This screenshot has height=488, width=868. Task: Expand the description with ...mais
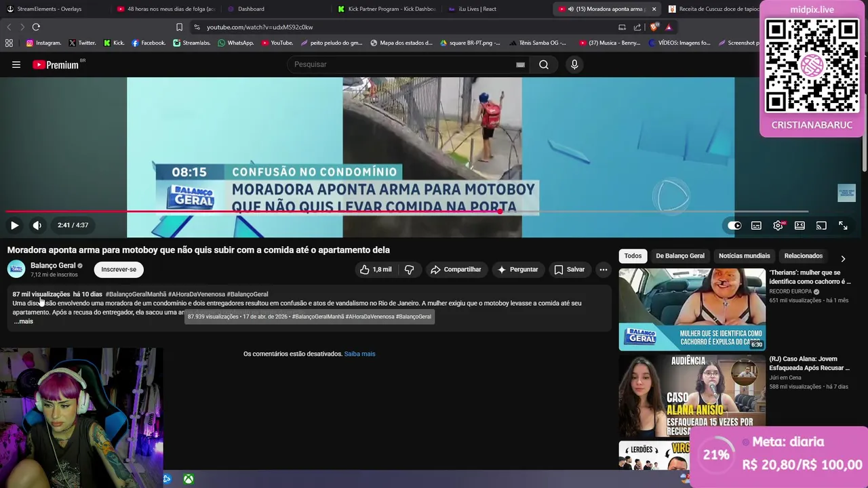pyautogui.click(x=23, y=321)
